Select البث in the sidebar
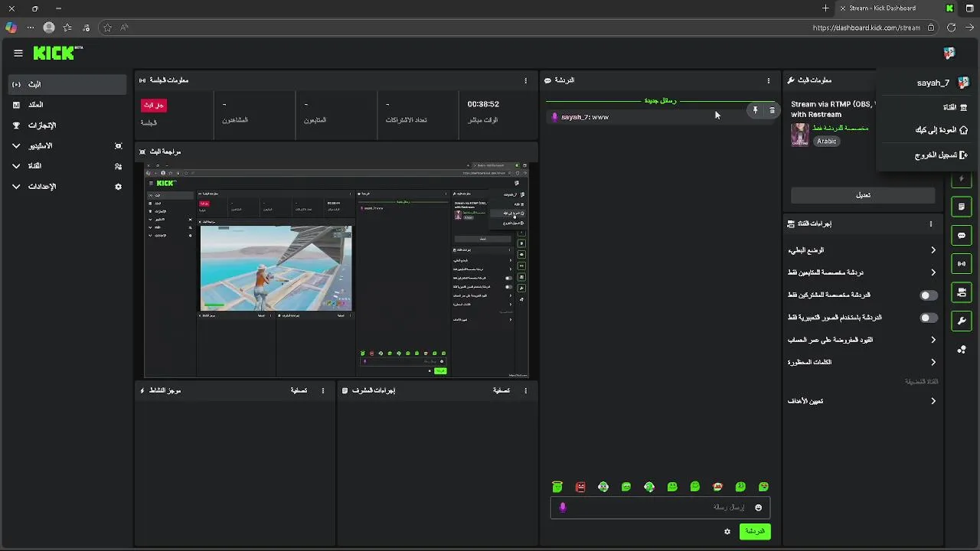980x551 pixels. tap(68, 84)
